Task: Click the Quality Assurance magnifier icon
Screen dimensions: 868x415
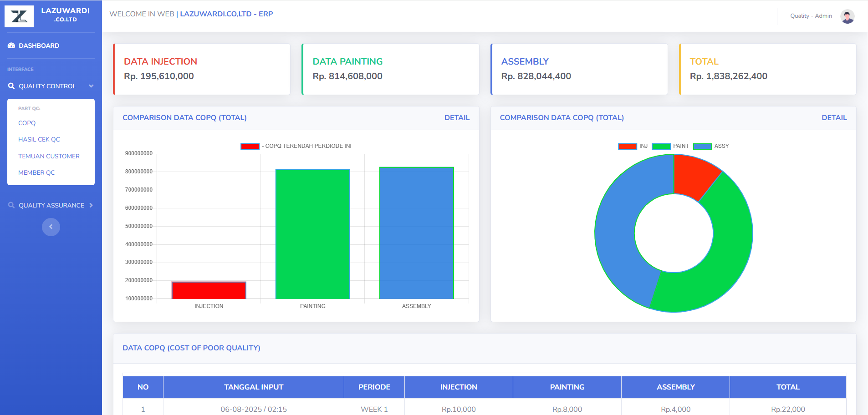Action: tap(11, 205)
